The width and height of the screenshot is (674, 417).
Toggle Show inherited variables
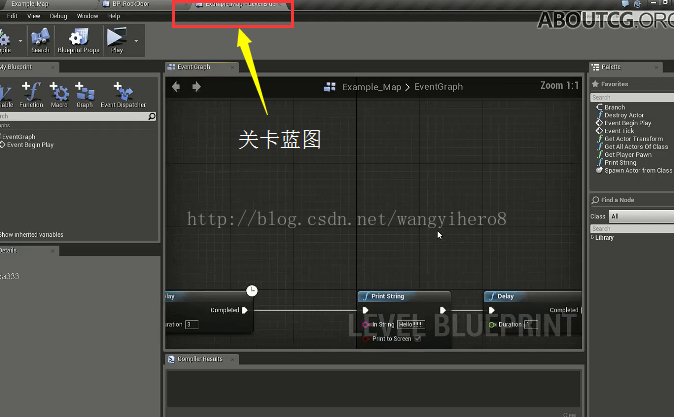pyautogui.click(x=31, y=235)
